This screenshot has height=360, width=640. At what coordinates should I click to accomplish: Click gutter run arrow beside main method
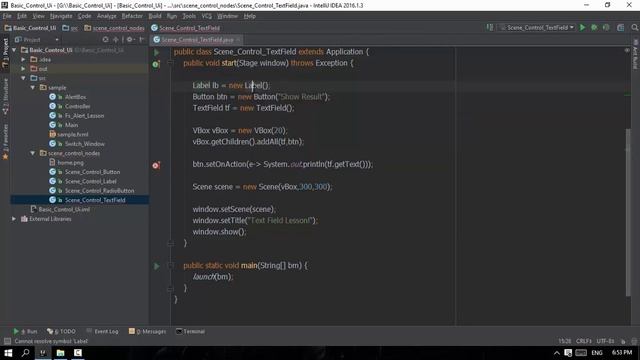tap(156, 266)
